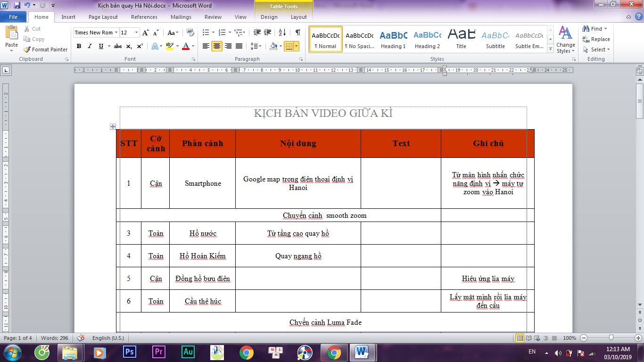644x362 pixels.
Task: Open the Change Styles menu
Action: (x=565, y=40)
